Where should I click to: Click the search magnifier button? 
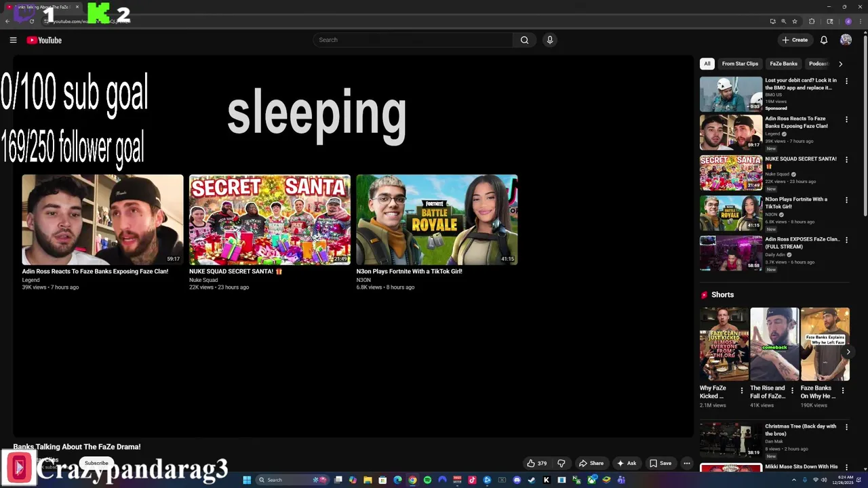(524, 40)
